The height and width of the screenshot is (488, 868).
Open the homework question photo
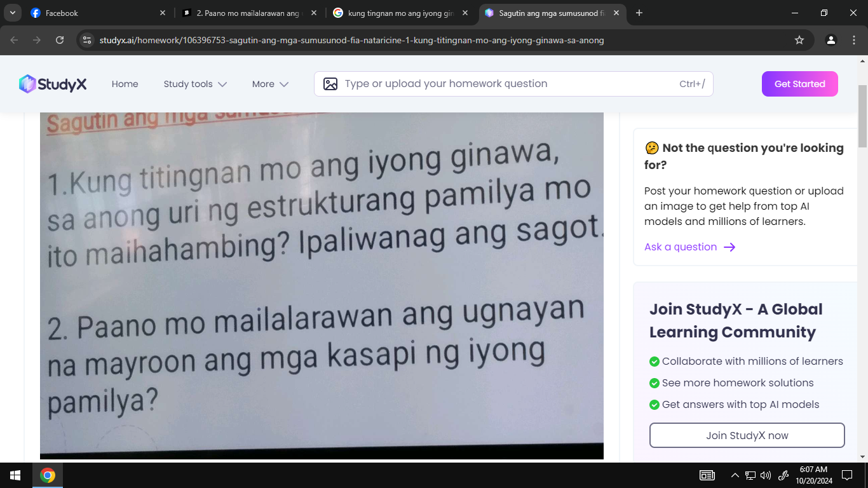[x=322, y=286]
